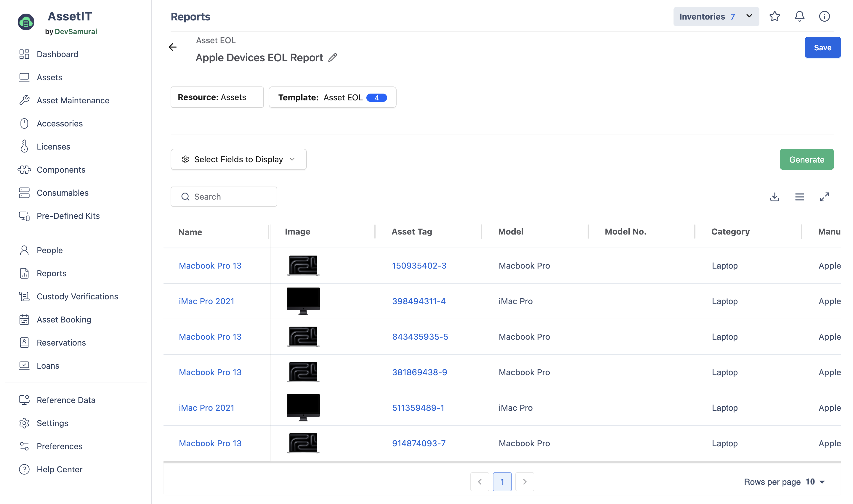Viewport: 853px width, 504px height.
Task: Click the Reference Data icon
Action: click(24, 400)
